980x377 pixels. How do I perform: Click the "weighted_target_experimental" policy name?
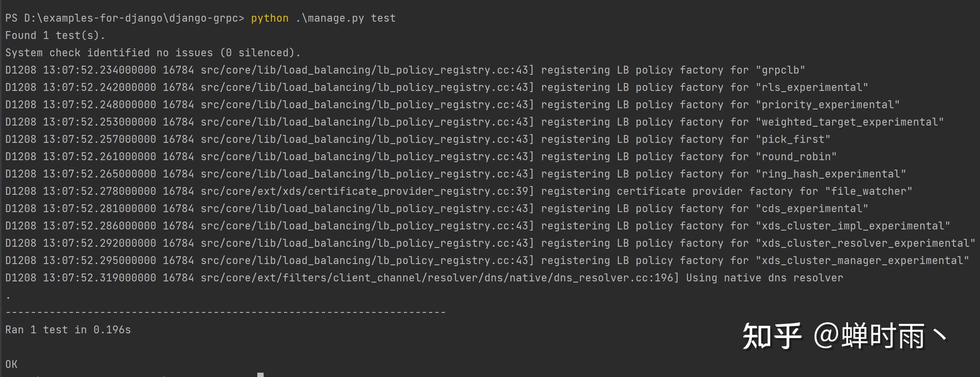pyautogui.click(x=850, y=122)
